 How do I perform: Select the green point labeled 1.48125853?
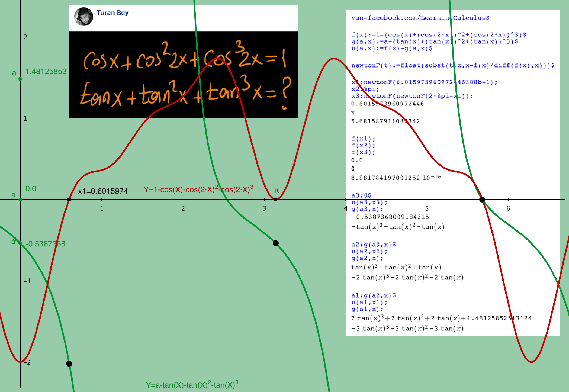coord(20,79)
